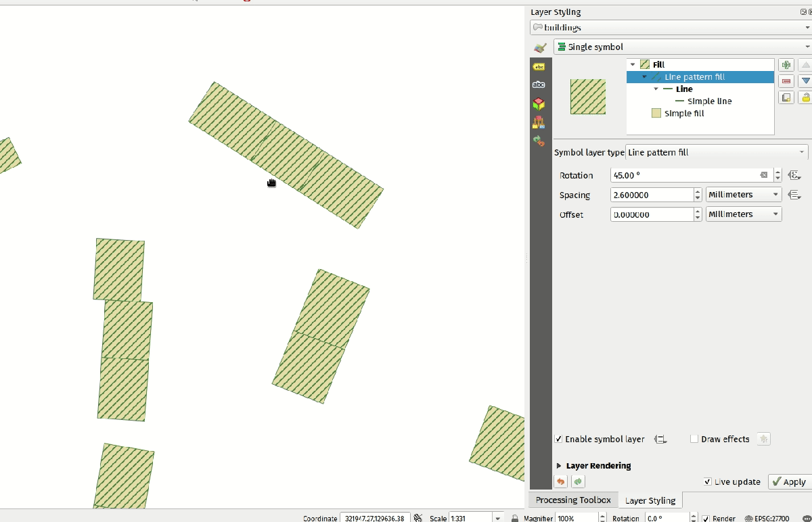Click the add symbol layer plus icon
This screenshot has height=522, width=812.
tap(786, 65)
